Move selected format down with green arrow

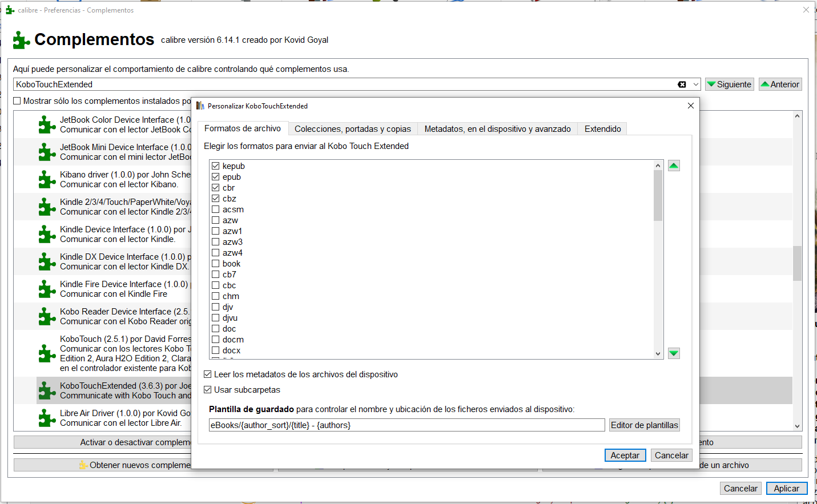click(x=674, y=353)
